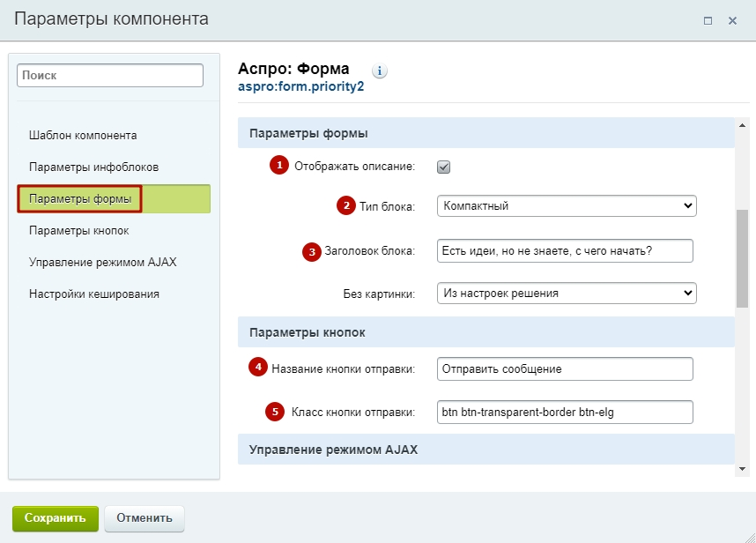Close the Параметры компонента dialog
This screenshot has width=756, height=543.
click(x=732, y=21)
